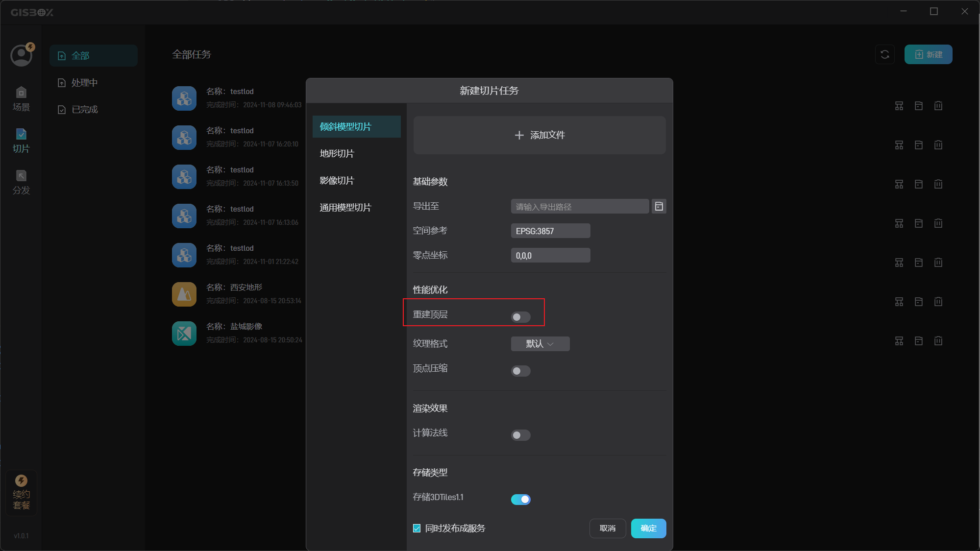Switch to 地形切片 tab
This screenshot has width=980, height=551.
coord(337,154)
